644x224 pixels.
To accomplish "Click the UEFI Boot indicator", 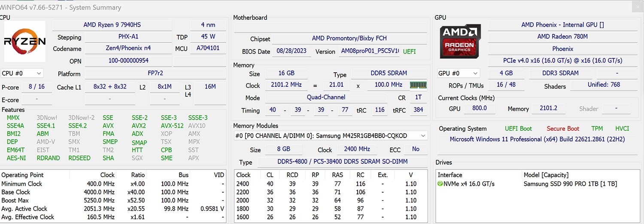I will [518, 129].
